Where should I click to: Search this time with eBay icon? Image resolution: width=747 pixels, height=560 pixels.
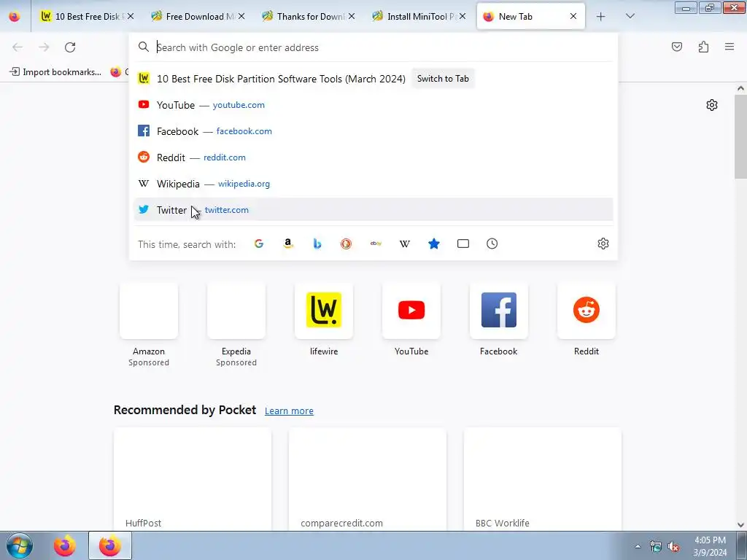click(376, 244)
